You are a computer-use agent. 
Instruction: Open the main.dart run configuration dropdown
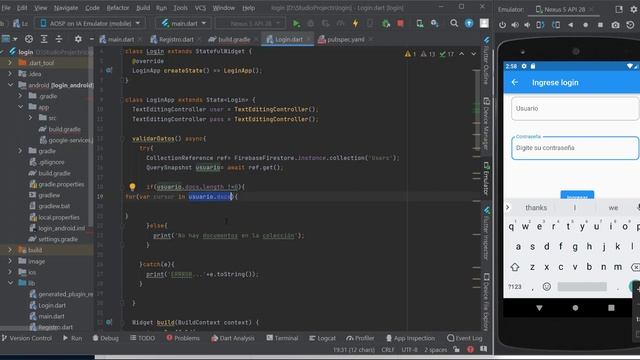click(184, 23)
